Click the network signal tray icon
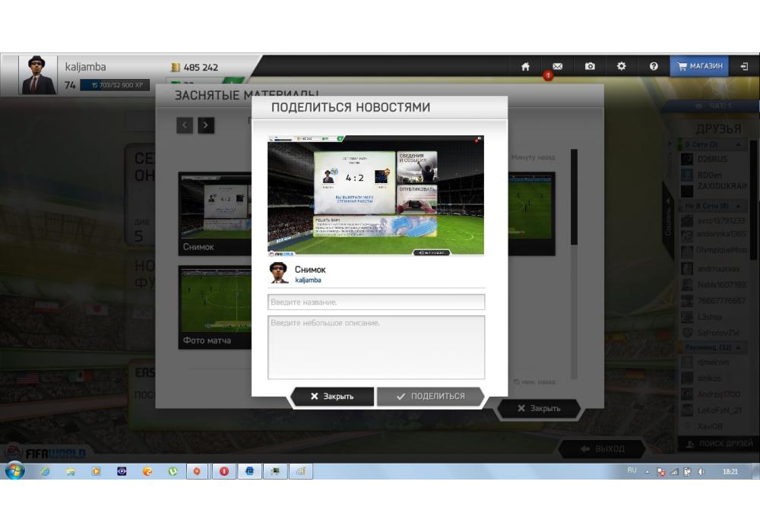Screen dimensions: 760x532 tap(673, 471)
